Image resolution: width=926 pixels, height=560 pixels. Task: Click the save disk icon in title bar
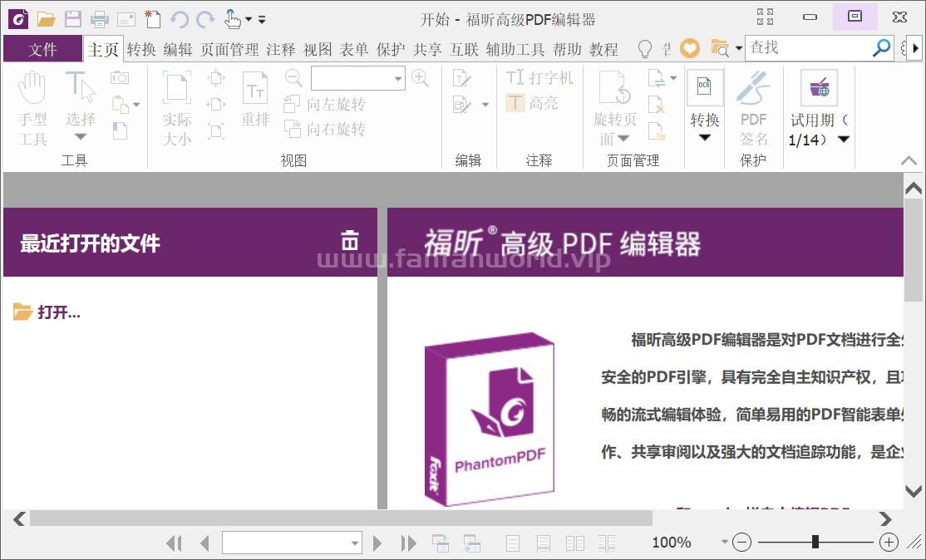pos(72,18)
